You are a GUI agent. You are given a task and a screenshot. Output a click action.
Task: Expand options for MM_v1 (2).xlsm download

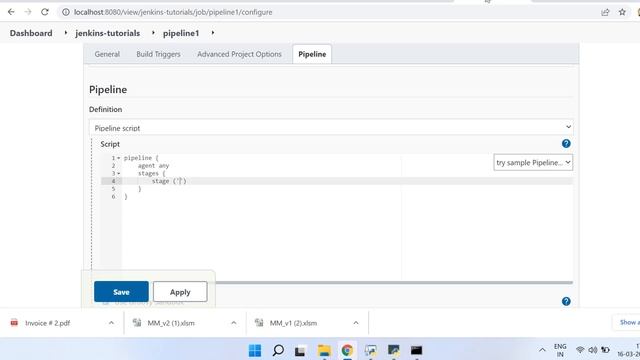tap(356, 323)
